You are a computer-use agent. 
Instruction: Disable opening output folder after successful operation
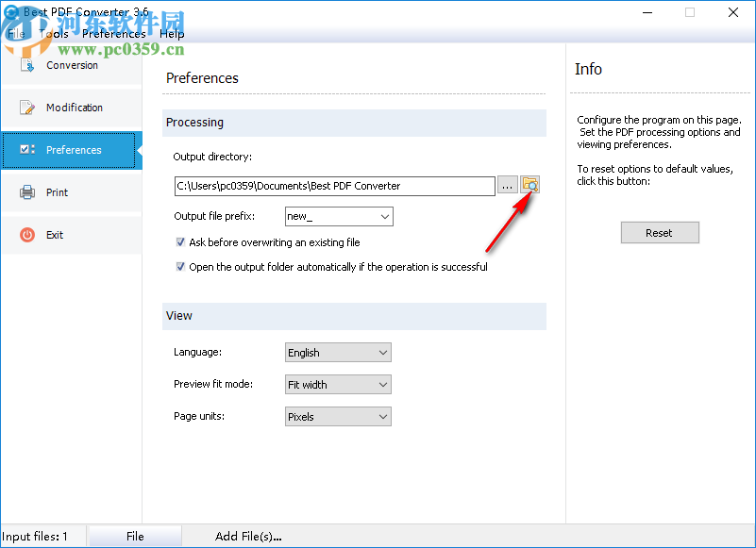179,266
